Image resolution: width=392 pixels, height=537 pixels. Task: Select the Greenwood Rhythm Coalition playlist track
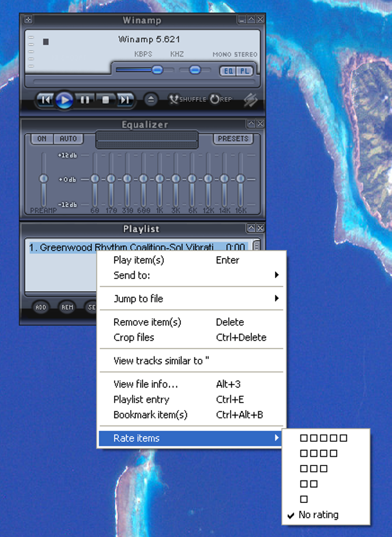click(138, 247)
